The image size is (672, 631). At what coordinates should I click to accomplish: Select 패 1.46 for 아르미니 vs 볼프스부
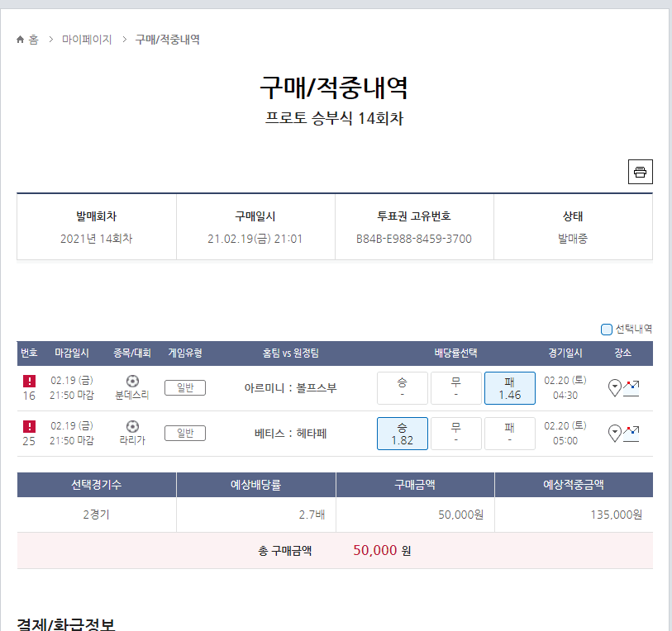tap(510, 388)
